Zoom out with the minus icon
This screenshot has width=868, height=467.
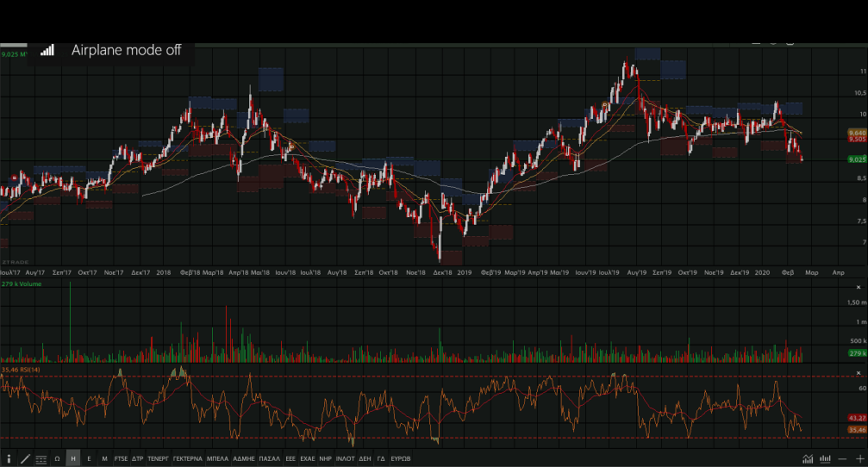click(x=843, y=458)
